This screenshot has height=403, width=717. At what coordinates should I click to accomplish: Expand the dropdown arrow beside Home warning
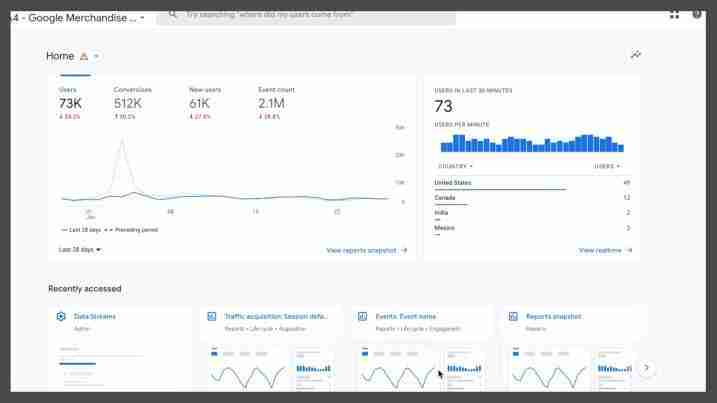[x=96, y=56]
